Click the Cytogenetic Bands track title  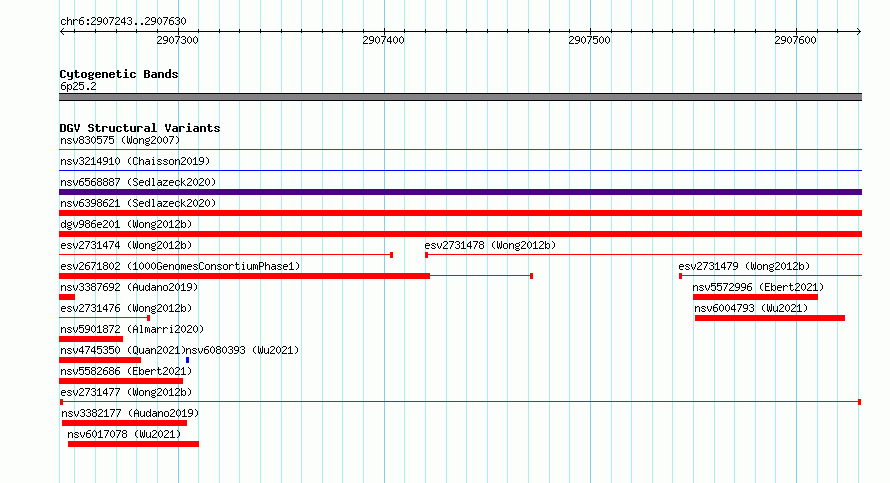point(119,74)
